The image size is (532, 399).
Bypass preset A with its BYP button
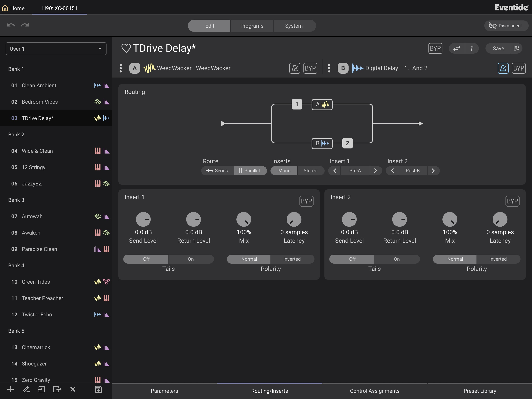point(310,68)
